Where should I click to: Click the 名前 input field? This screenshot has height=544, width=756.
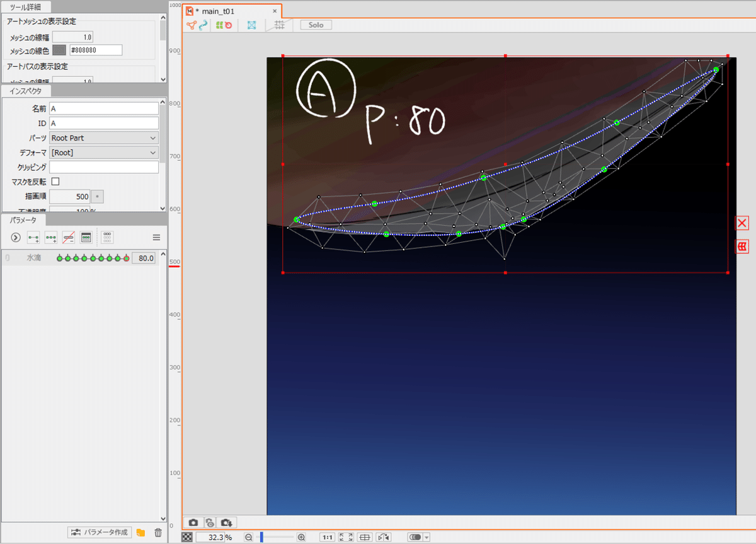pyautogui.click(x=104, y=108)
